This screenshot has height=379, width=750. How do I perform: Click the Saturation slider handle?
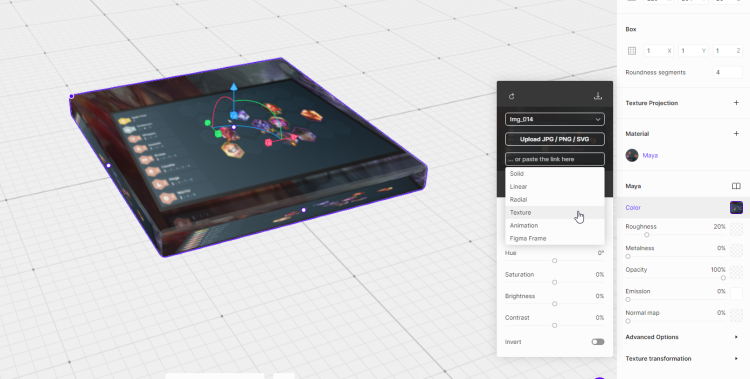[x=554, y=282]
